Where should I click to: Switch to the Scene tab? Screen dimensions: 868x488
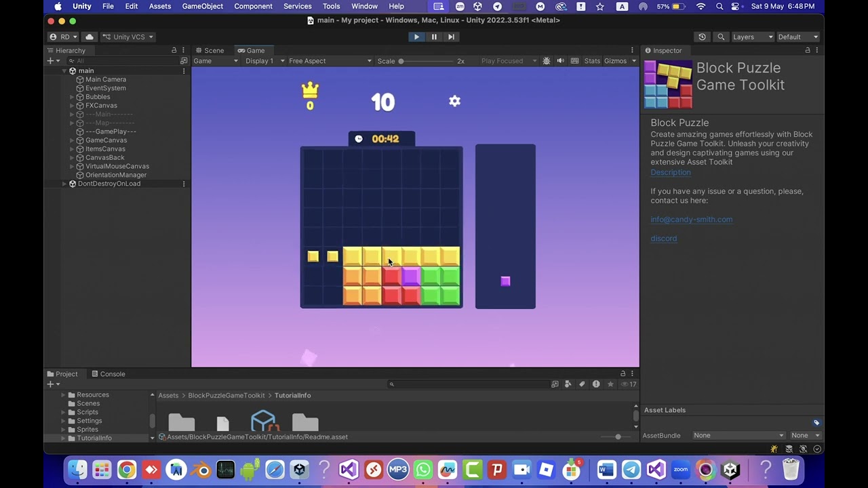tap(209, 50)
